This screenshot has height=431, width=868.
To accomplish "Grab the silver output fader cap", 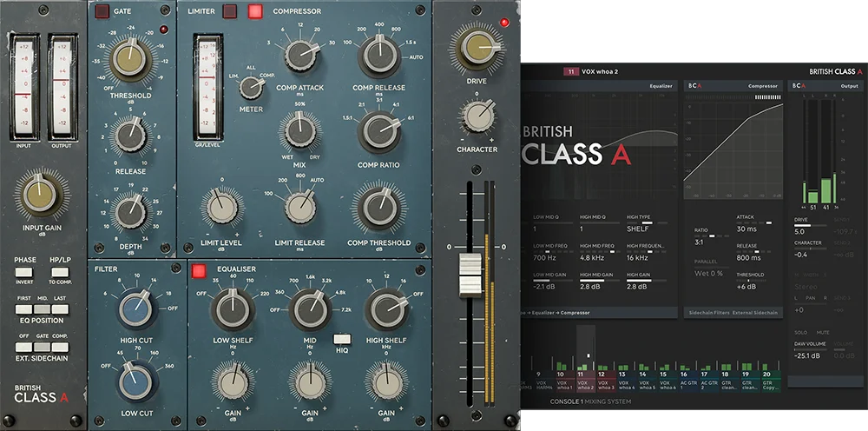I will pos(470,275).
